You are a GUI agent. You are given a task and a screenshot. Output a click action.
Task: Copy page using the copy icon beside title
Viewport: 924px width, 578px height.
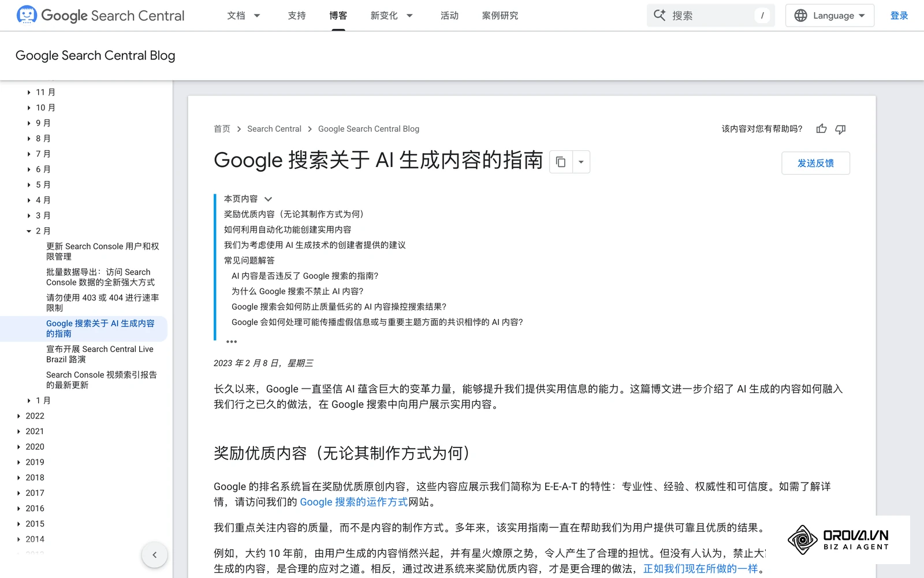tap(561, 162)
